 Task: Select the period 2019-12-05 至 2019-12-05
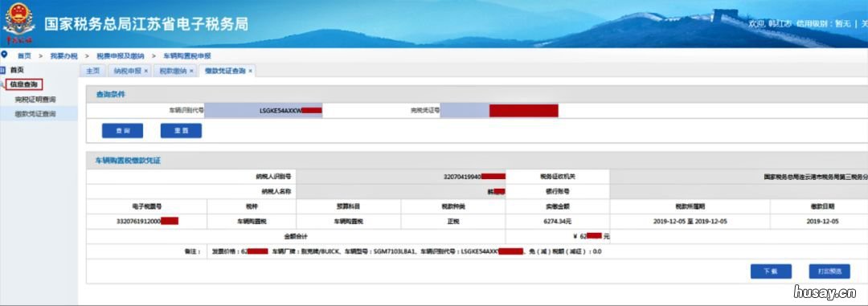(690, 222)
